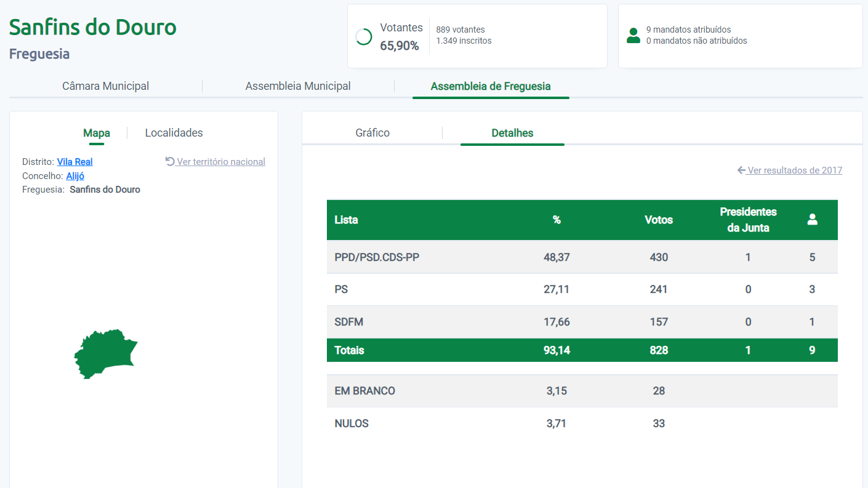The image size is (868, 488).
Task: Open the Câmara Municipal tab
Action: 105,86
